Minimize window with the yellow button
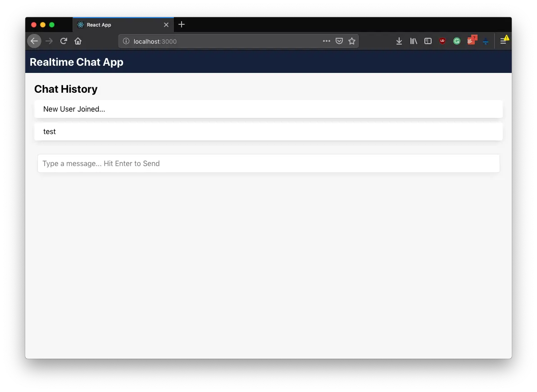 (x=43, y=25)
